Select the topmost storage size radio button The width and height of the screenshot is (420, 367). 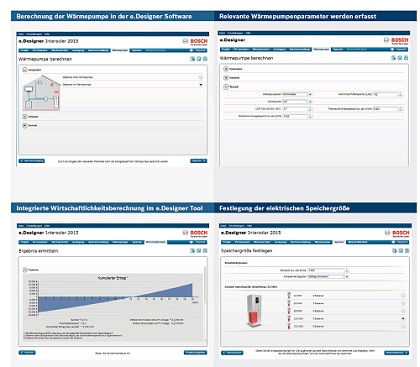click(x=403, y=295)
